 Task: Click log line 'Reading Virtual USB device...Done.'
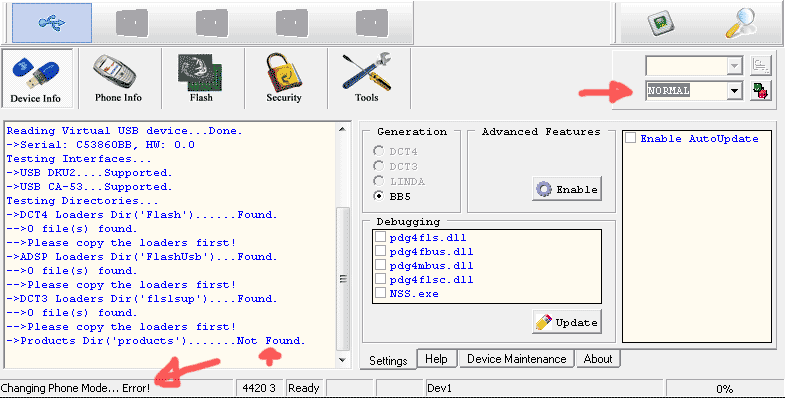(x=124, y=131)
